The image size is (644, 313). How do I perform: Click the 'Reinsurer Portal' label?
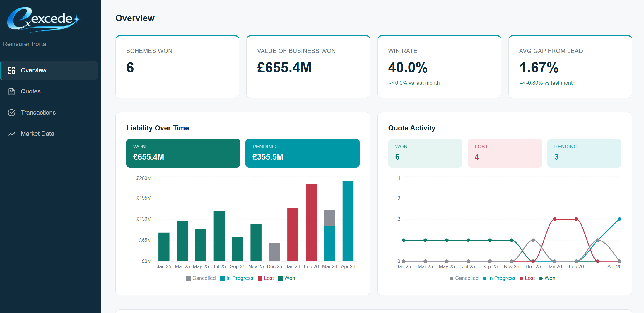pos(25,44)
